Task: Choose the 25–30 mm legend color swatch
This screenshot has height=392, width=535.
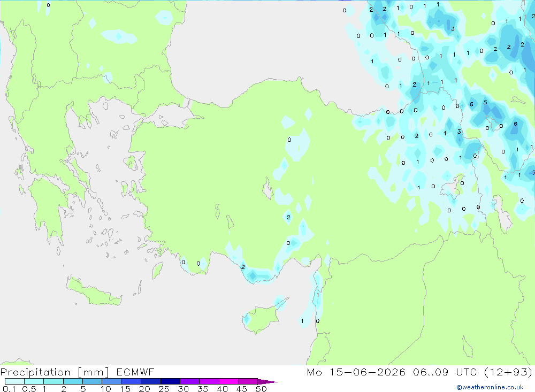Action: pos(170,381)
